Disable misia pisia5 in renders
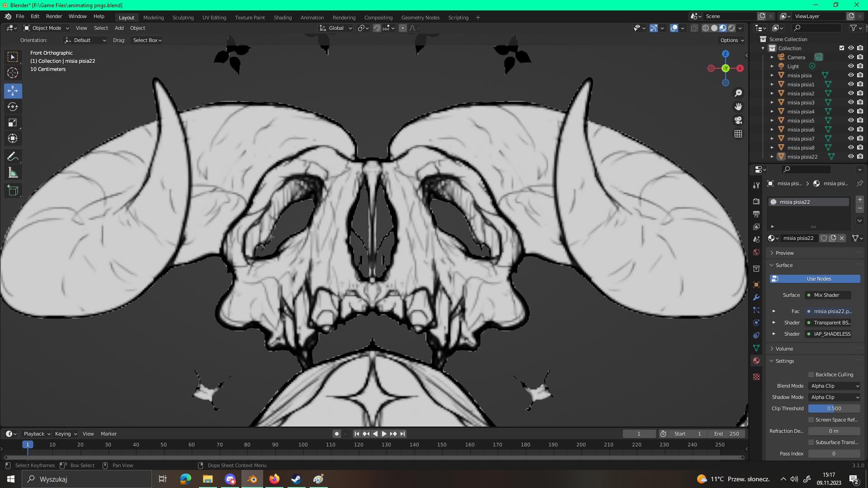Viewport: 868px width, 488px height. tap(860, 121)
